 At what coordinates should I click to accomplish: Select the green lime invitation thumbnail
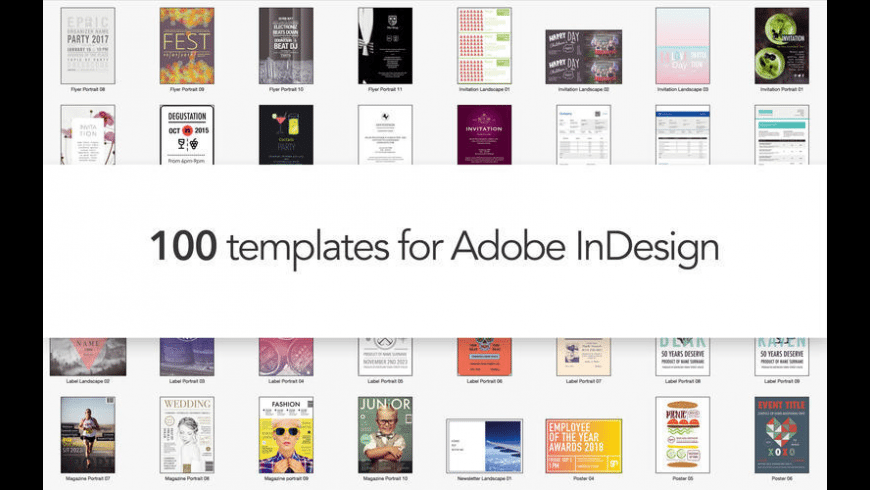(x=782, y=46)
